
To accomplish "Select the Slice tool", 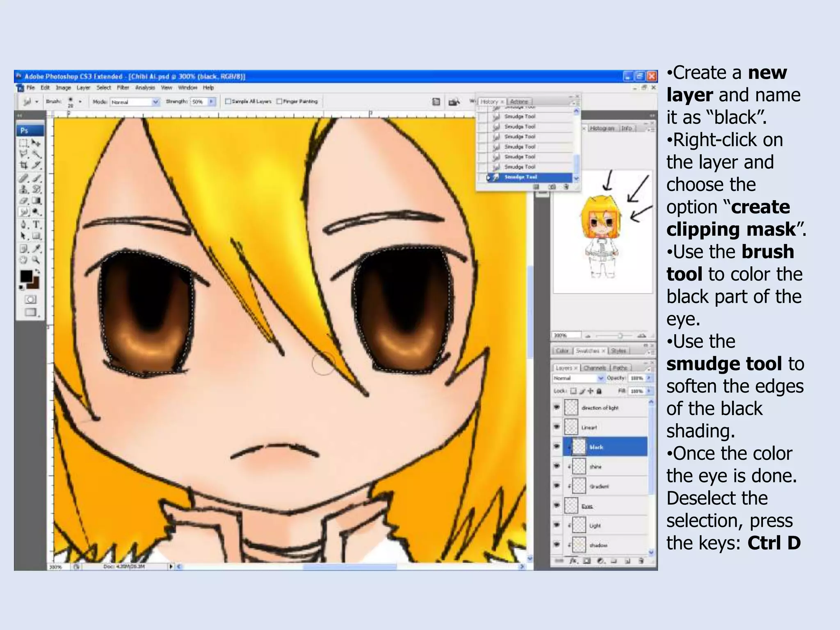I will [x=37, y=165].
